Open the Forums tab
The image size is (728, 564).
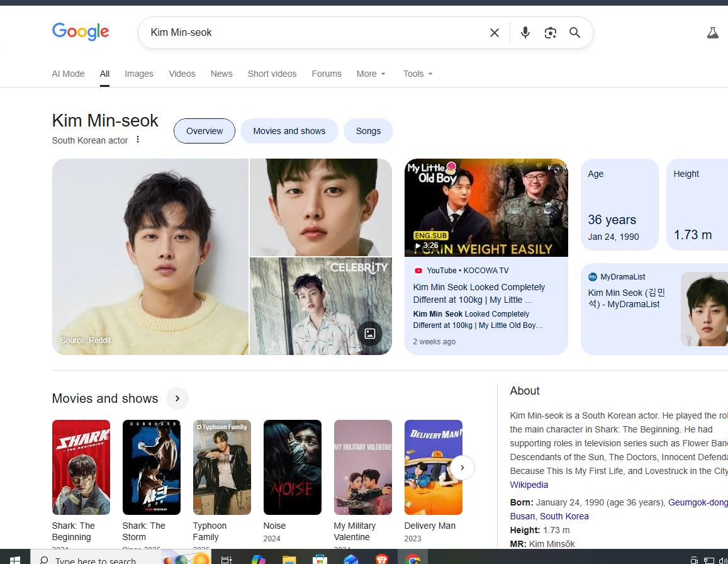tap(327, 74)
